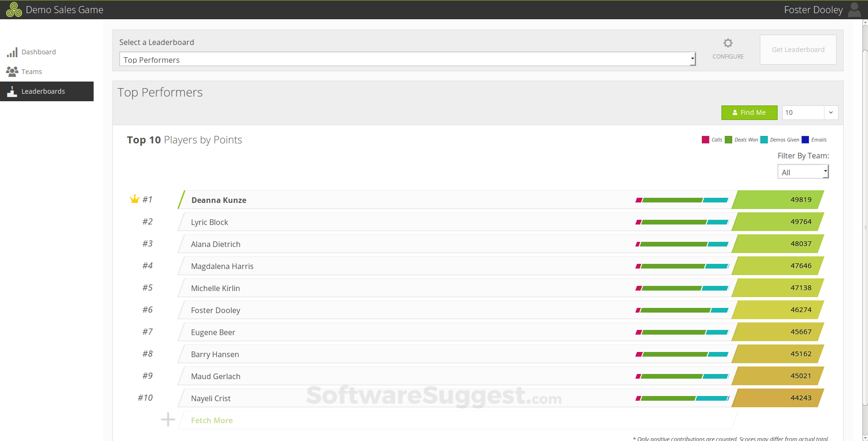Click the plus icon beside Fetch More
The width and height of the screenshot is (868, 441).
pos(168,419)
